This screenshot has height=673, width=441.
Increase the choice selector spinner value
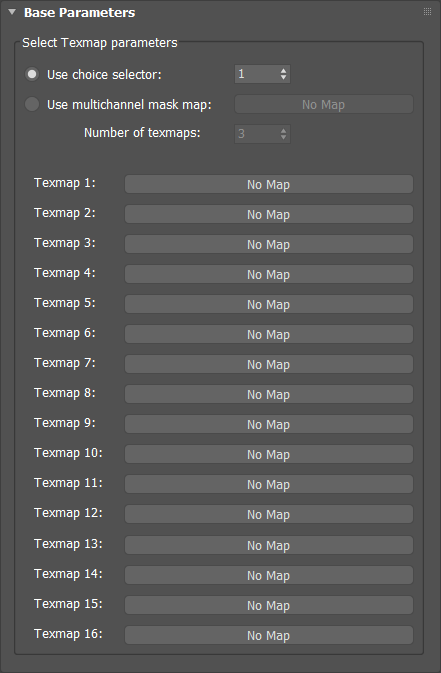(283, 71)
